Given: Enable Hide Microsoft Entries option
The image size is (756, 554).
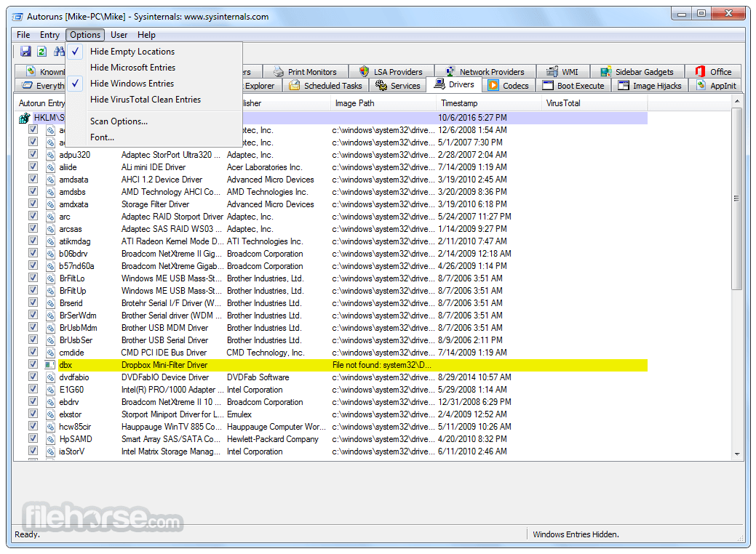Looking at the screenshot, I should click(x=154, y=68).
